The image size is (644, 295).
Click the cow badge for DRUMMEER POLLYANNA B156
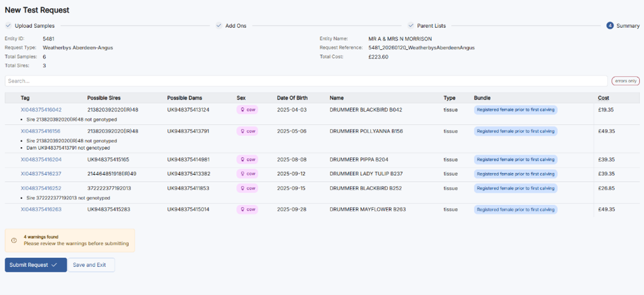tap(248, 131)
